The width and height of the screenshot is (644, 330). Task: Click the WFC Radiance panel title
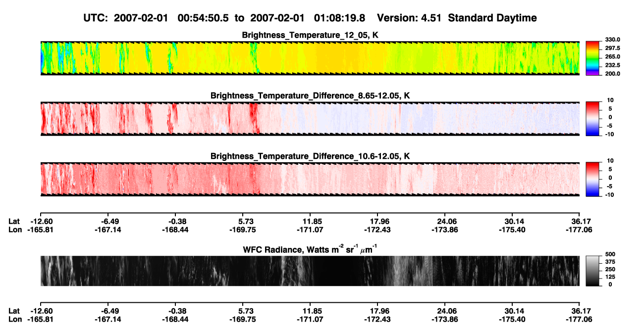tap(310, 248)
